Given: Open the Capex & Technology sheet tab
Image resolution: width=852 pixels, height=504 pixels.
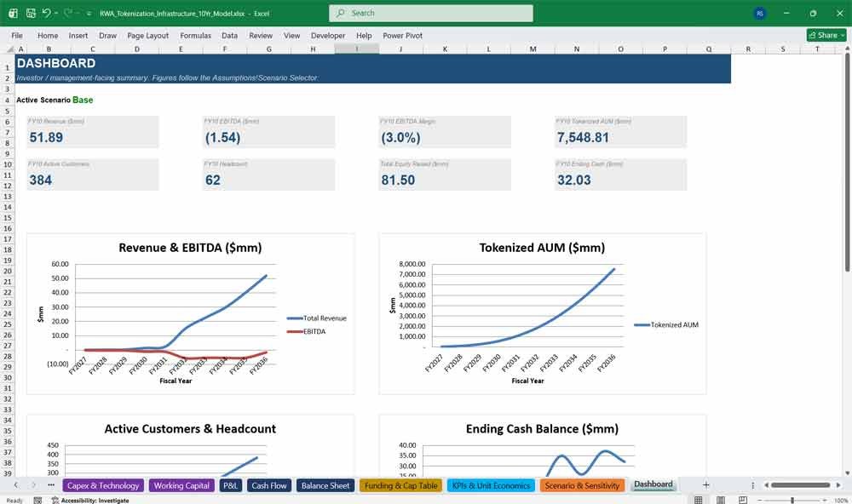Looking at the screenshot, I should tap(103, 485).
